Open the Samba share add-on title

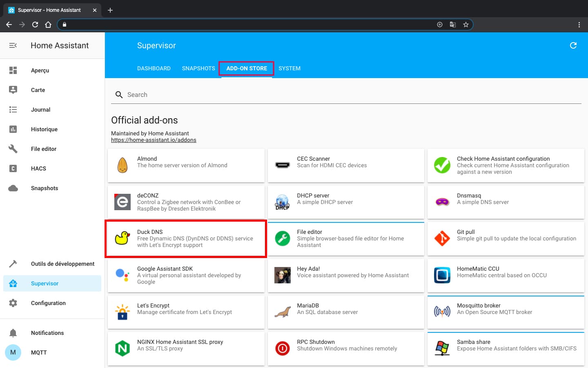(x=474, y=342)
